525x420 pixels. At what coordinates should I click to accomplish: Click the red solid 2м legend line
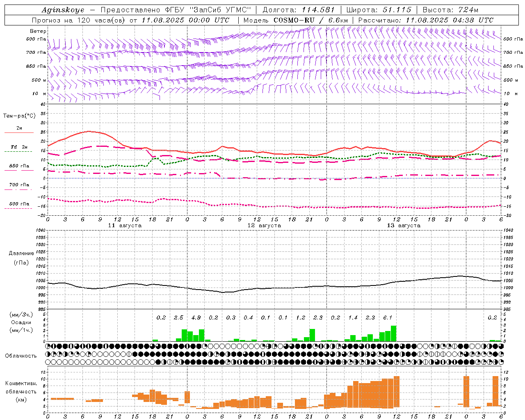click(x=19, y=132)
